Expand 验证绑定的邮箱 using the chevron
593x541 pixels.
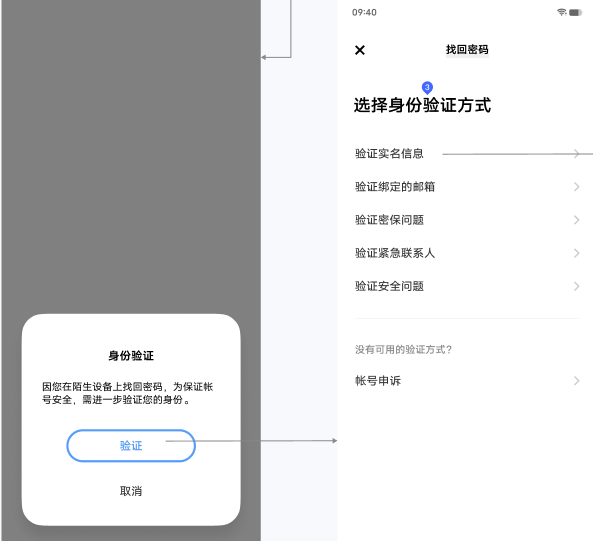pyautogui.click(x=576, y=187)
